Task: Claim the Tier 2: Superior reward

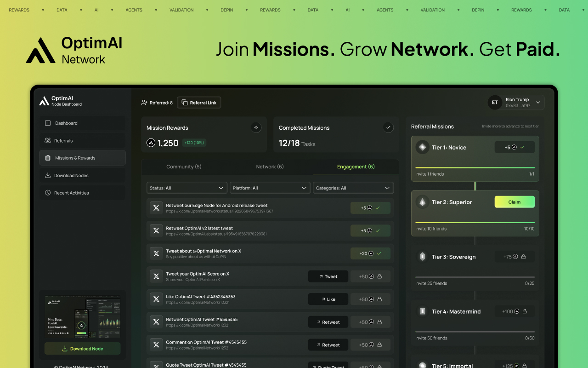Action: point(514,202)
